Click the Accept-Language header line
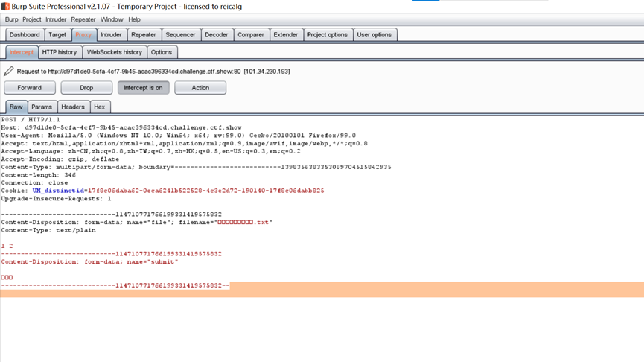 150,151
